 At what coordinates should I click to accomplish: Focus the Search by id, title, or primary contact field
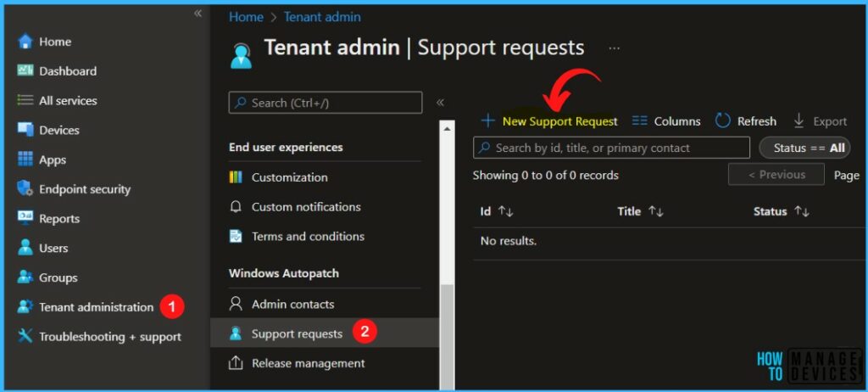(611, 148)
